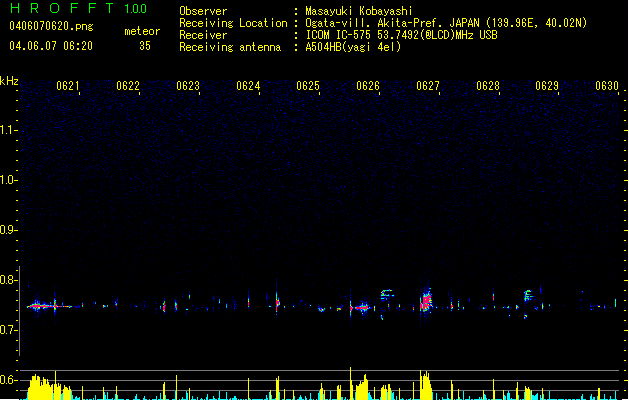Click the meteor label
The height and width of the screenshot is (400, 629).
point(142,31)
